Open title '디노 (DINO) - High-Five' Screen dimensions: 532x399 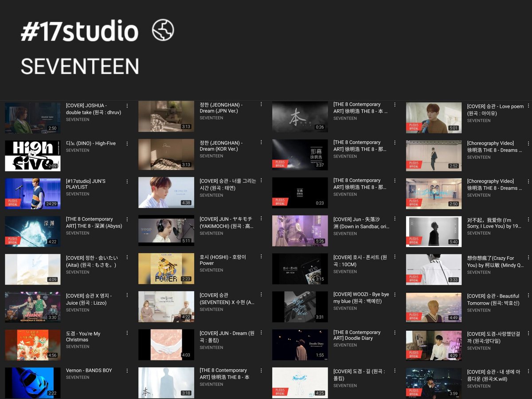[91, 144]
